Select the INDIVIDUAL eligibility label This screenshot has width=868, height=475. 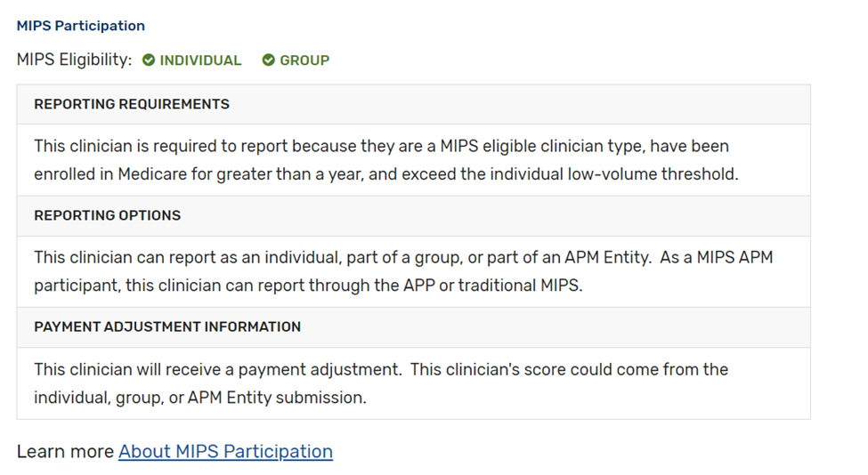click(200, 60)
